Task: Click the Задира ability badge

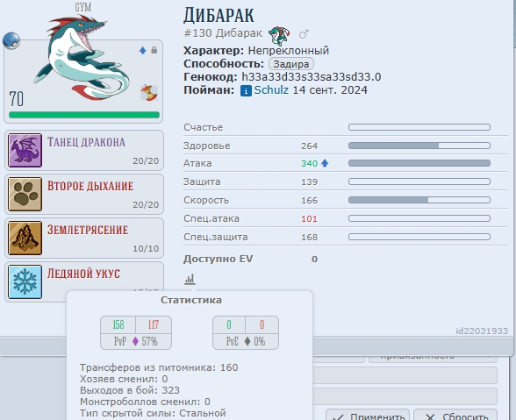Action: [291, 64]
